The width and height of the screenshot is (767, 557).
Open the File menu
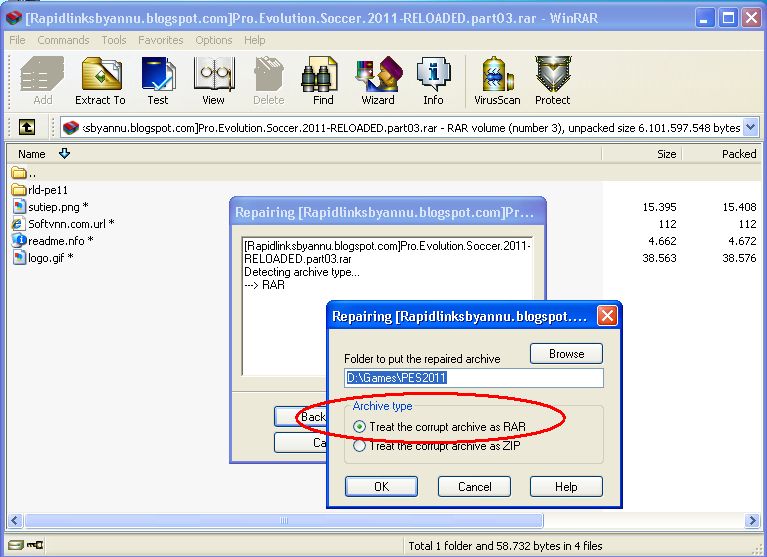pos(17,40)
